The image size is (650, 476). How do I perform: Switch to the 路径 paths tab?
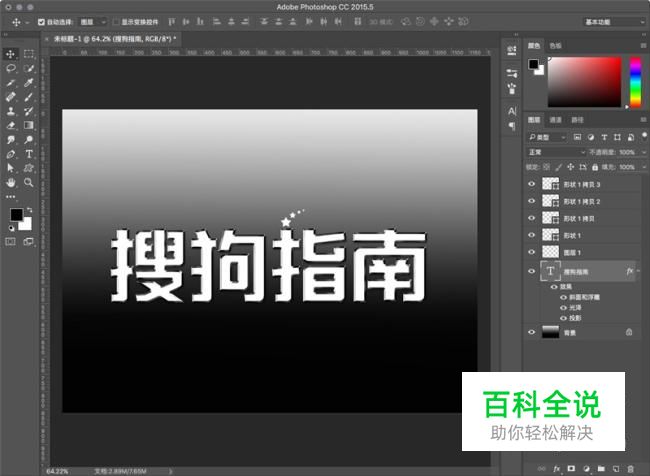point(577,120)
